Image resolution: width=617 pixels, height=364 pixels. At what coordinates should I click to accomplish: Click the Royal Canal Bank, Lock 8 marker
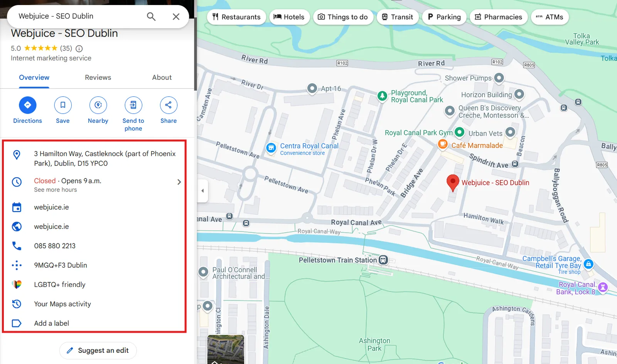tap(603, 287)
